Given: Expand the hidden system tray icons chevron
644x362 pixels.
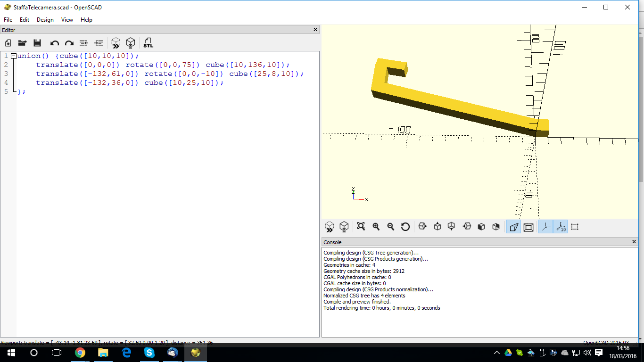Looking at the screenshot, I should pos(497,353).
